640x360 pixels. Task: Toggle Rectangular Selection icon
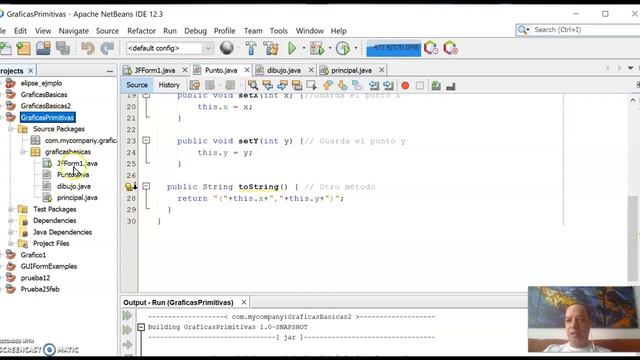[x=311, y=85]
